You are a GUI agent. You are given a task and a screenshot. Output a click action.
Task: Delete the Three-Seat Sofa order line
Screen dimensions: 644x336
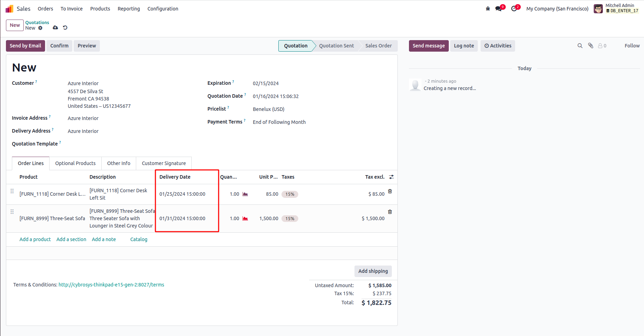click(390, 212)
